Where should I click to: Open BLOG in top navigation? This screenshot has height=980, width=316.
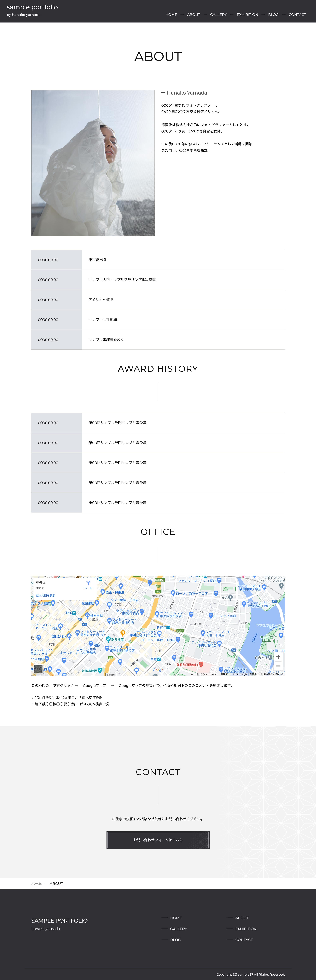273,15
